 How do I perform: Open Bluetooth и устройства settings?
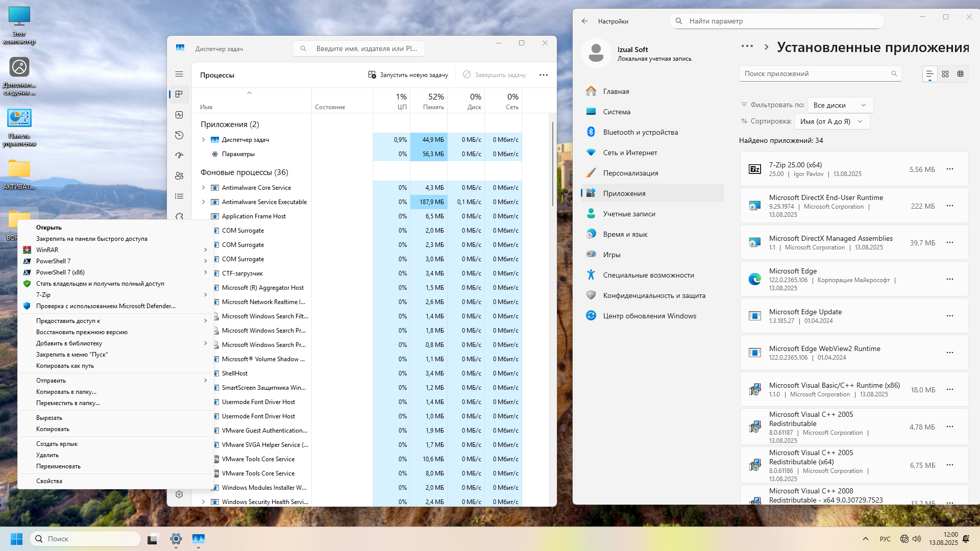click(652, 132)
